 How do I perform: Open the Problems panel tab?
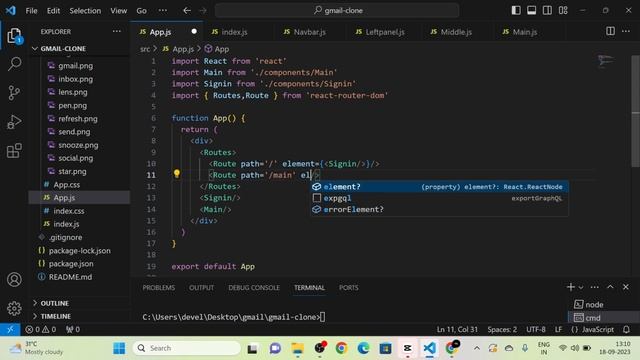click(159, 288)
